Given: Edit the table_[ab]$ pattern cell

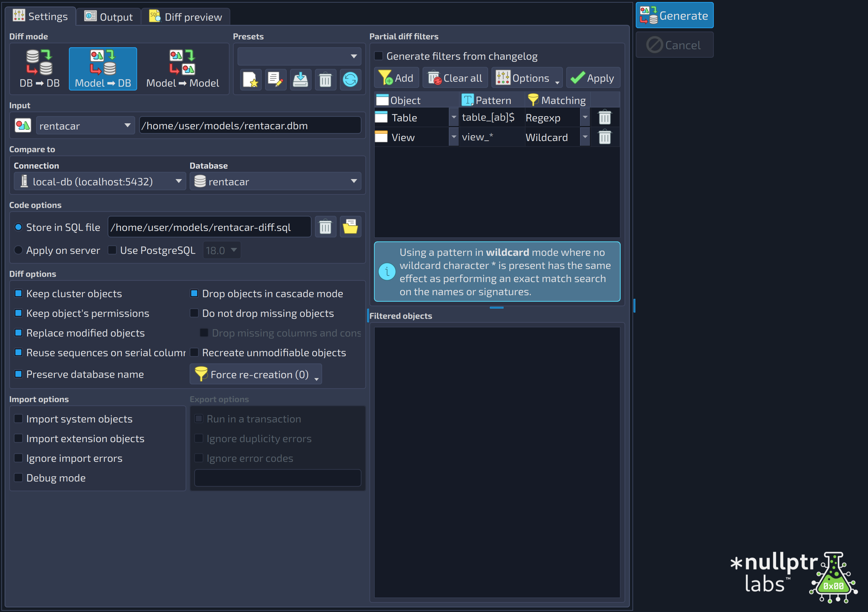Looking at the screenshot, I should (491, 117).
